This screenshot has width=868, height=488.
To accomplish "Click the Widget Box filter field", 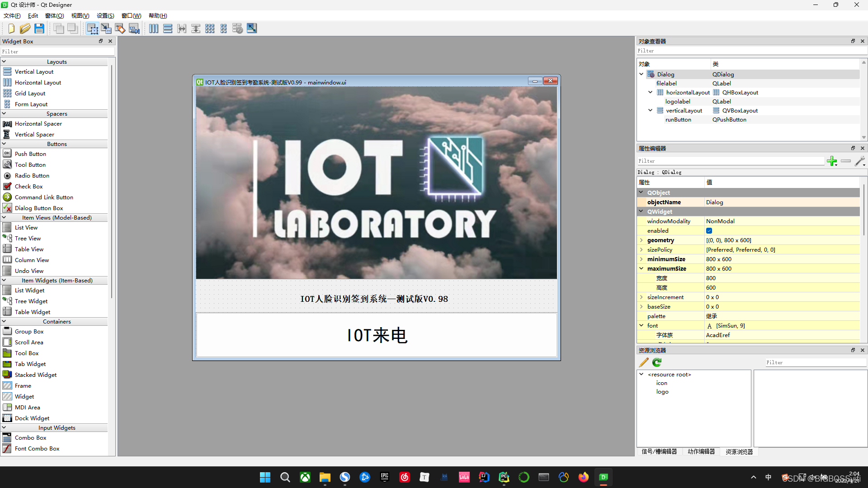I will coord(57,52).
